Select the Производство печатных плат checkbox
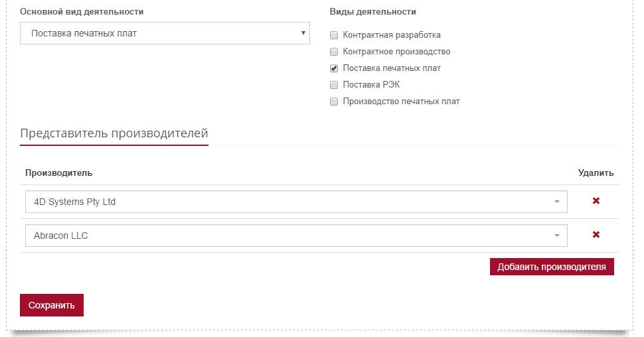Screen dimensions: 644x337 click(334, 101)
